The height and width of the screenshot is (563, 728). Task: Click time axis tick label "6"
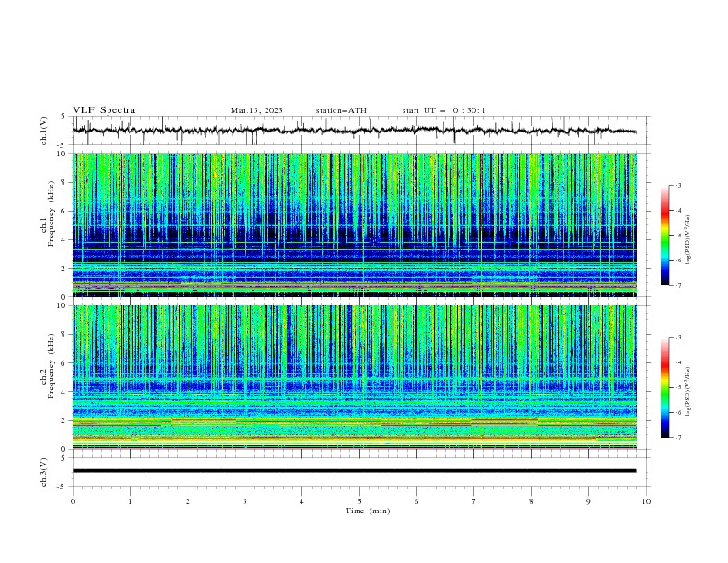(416, 501)
